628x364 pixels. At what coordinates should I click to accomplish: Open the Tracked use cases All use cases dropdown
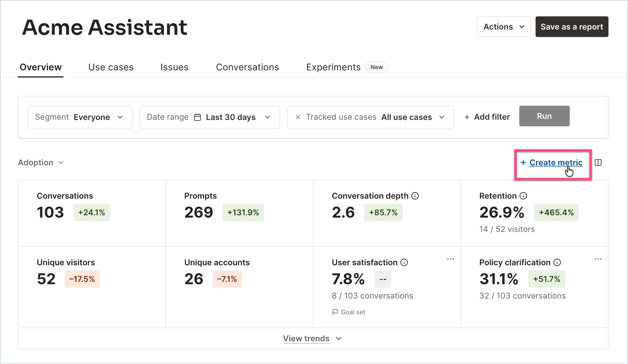tap(371, 117)
